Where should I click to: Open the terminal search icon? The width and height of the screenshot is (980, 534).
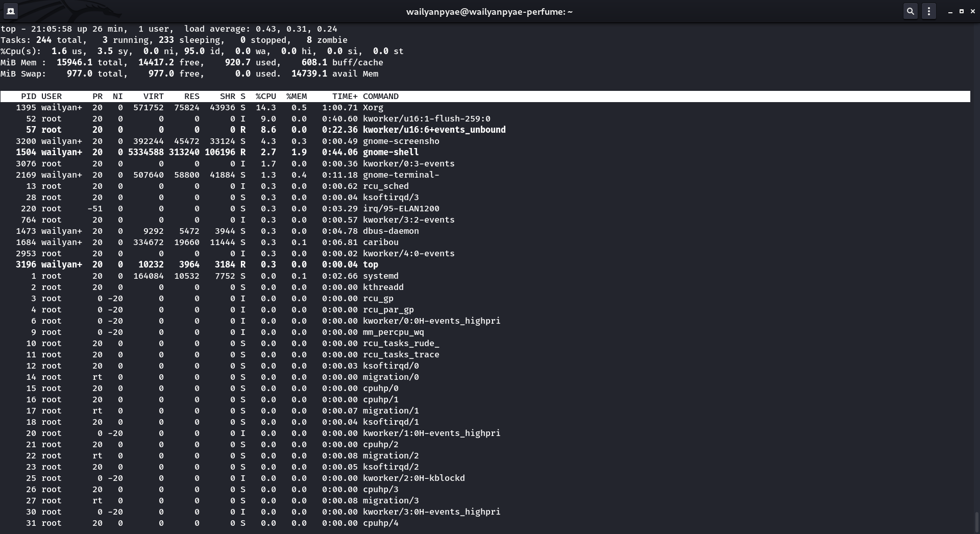[x=910, y=11]
